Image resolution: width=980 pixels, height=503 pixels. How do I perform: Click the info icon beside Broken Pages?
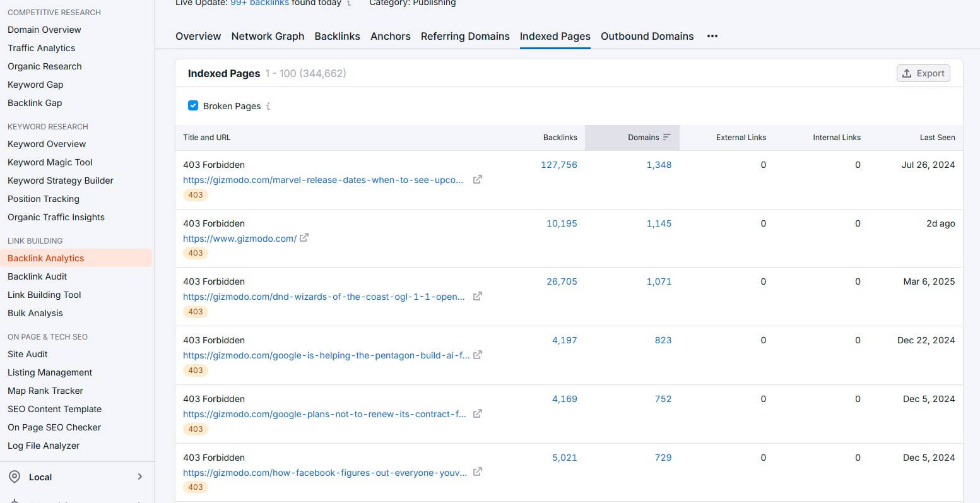pyautogui.click(x=268, y=105)
